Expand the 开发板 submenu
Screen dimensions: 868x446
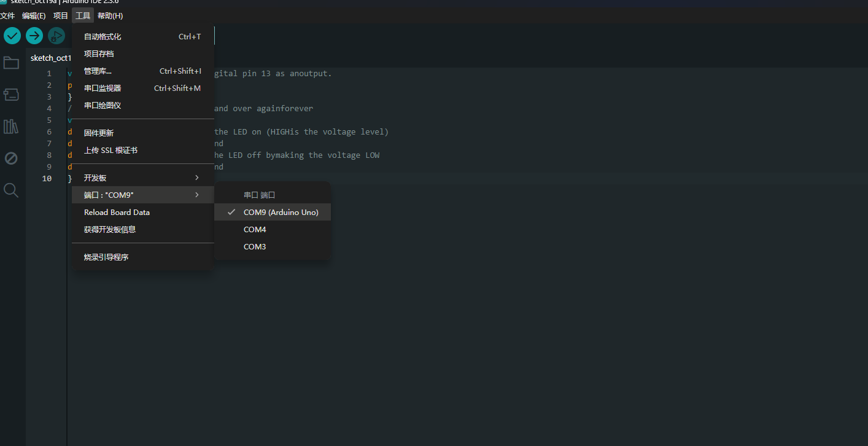[x=143, y=178]
